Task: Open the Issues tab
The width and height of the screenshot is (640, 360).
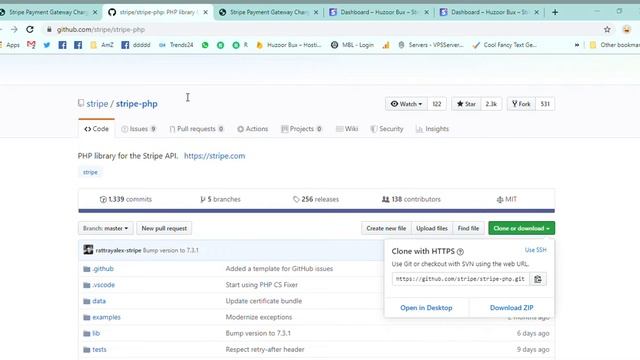Action: [138, 129]
